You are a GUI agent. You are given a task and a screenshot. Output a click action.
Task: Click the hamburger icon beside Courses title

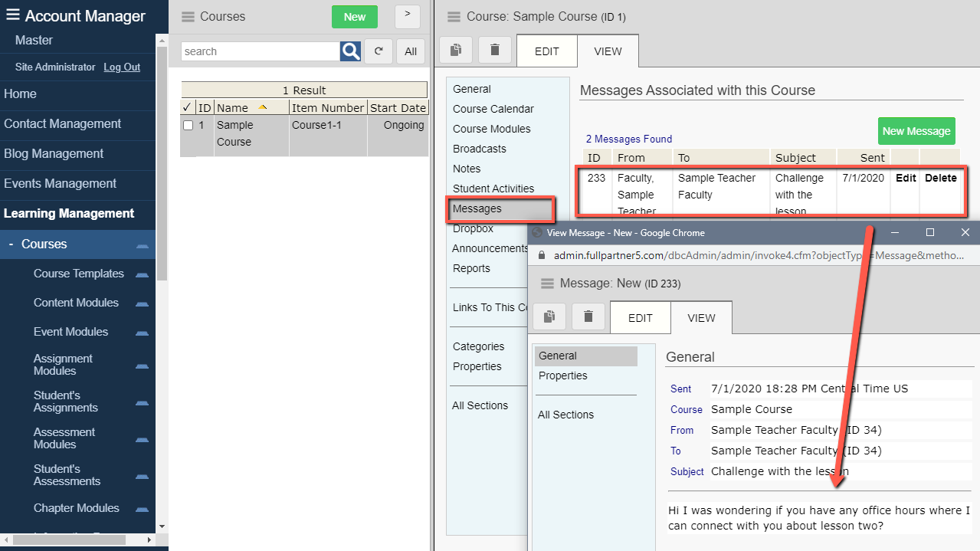tap(188, 17)
